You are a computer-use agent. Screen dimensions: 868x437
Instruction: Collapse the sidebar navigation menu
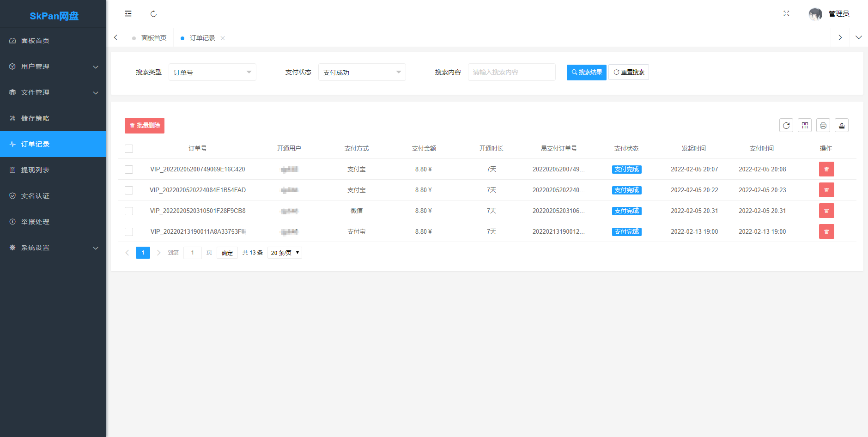[128, 13]
